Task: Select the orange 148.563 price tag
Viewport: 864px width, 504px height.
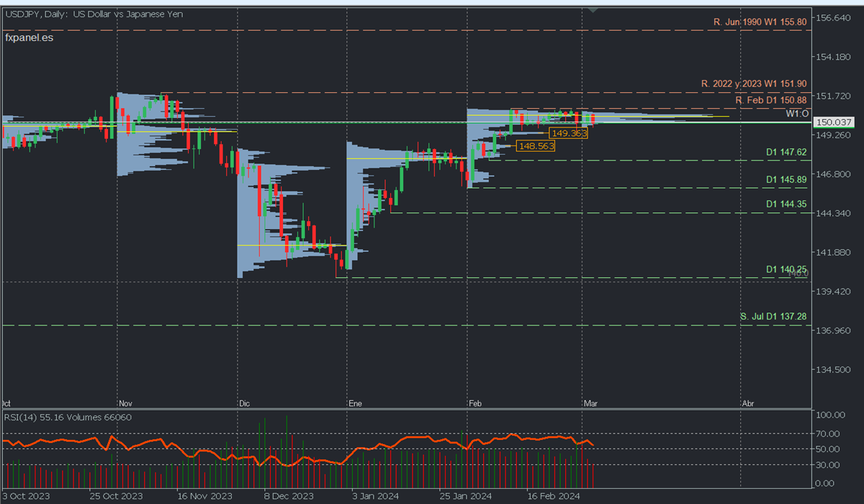Action: [x=536, y=146]
